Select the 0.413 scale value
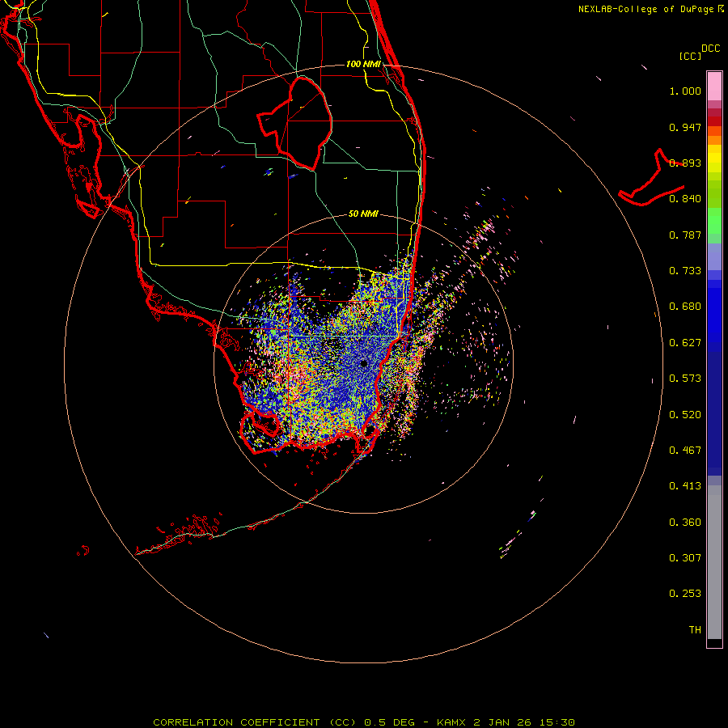 pyautogui.click(x=685, y=486)
